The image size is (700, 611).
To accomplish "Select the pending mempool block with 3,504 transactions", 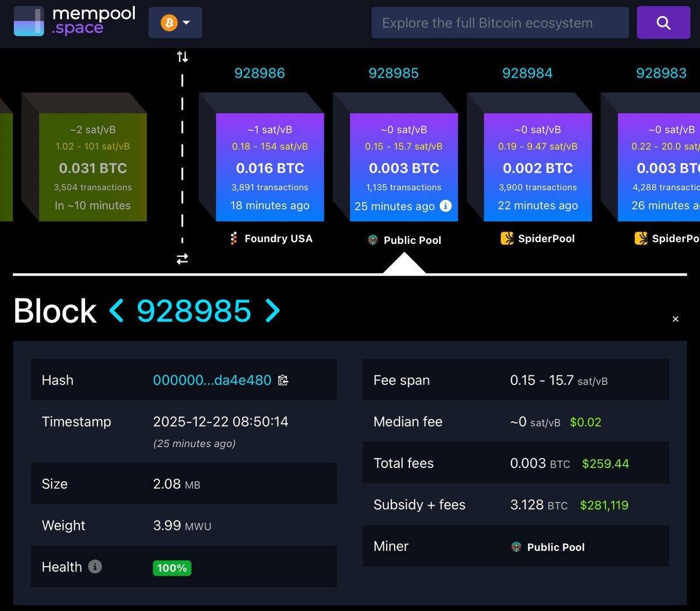I will (93, 167).
